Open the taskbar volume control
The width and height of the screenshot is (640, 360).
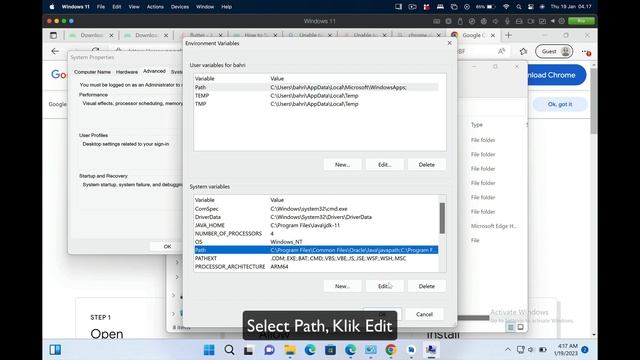click(531, 349)
